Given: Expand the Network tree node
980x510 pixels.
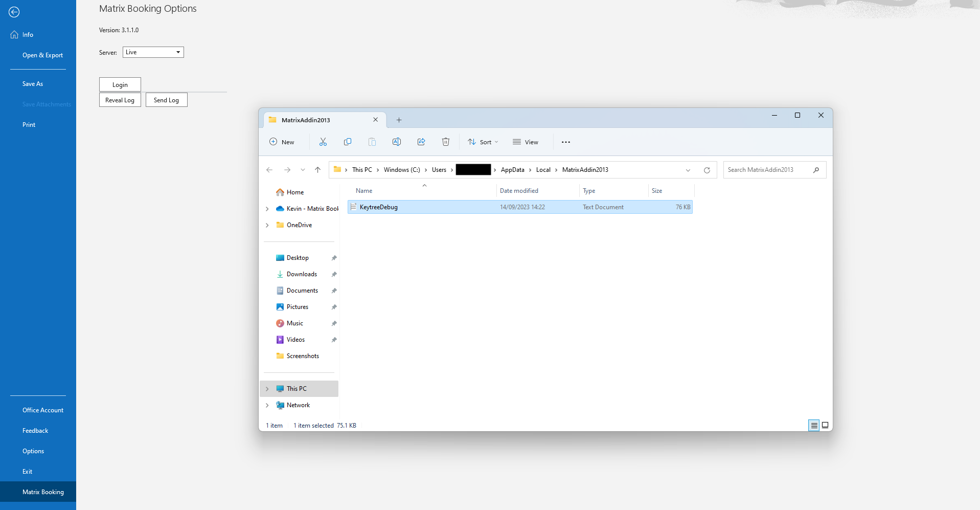Looking at the screenshot, I should [x=267, y=405].
